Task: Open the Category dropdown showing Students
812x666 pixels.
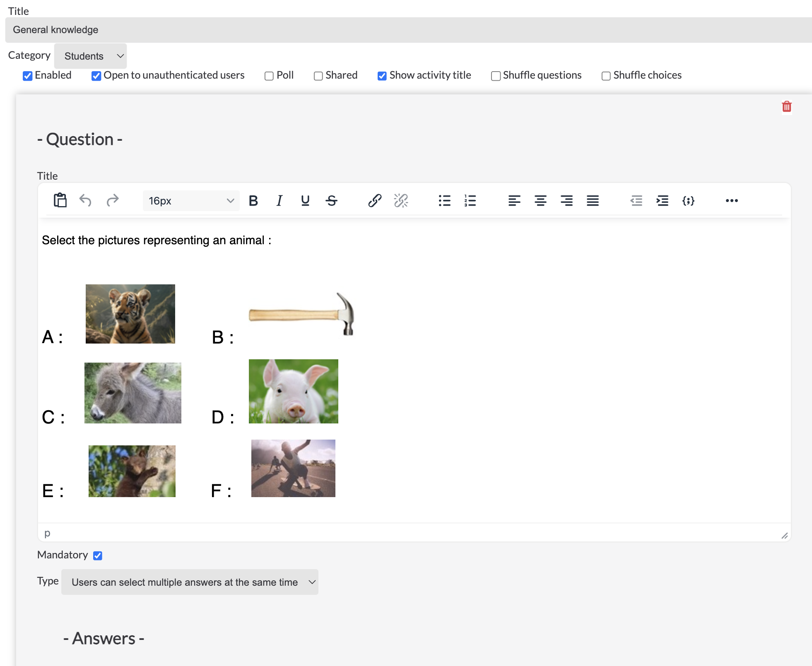Action: click(90, 56)
